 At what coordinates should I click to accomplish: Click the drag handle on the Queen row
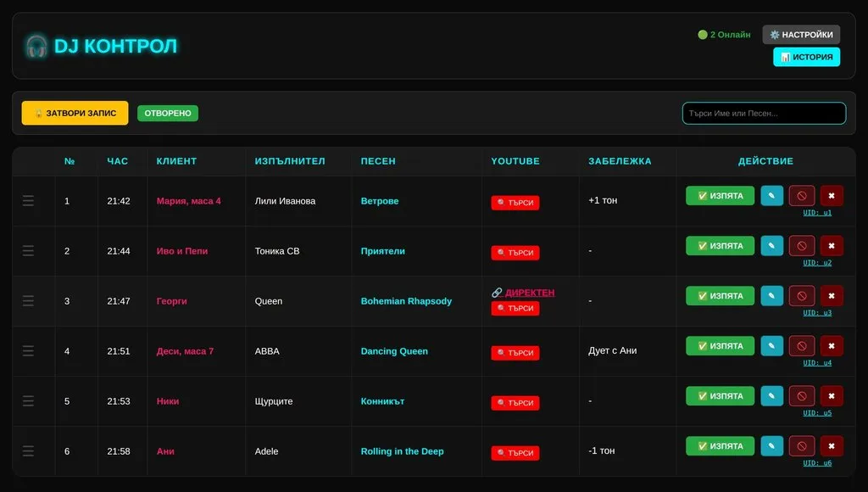pyautogui.click(x=28, y=301)
